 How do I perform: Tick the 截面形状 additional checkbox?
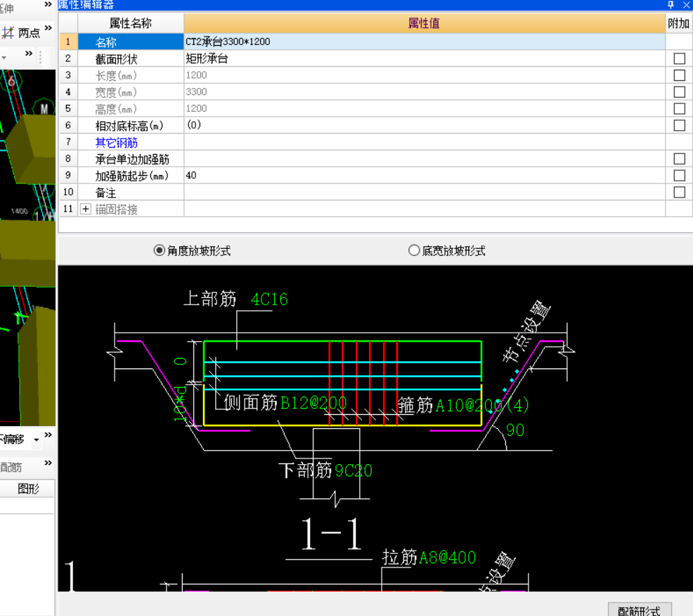tap(680, 58)
